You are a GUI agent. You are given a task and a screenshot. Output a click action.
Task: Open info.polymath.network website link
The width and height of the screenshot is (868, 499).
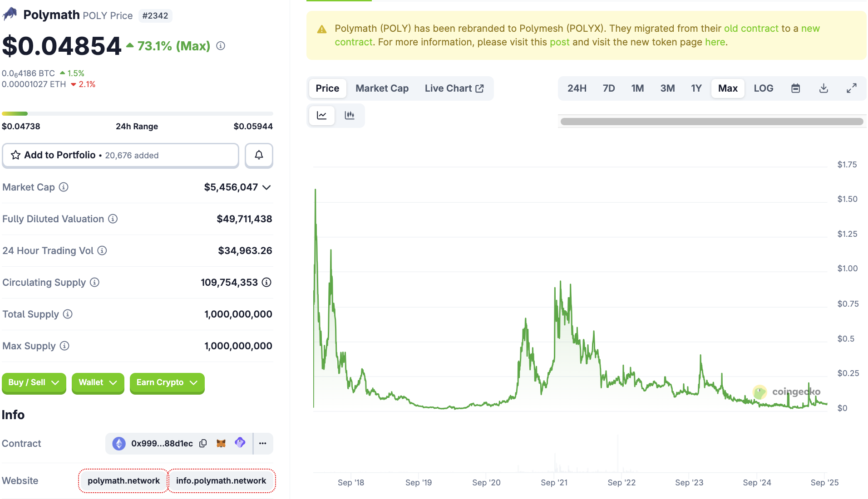tap(221, 481)
